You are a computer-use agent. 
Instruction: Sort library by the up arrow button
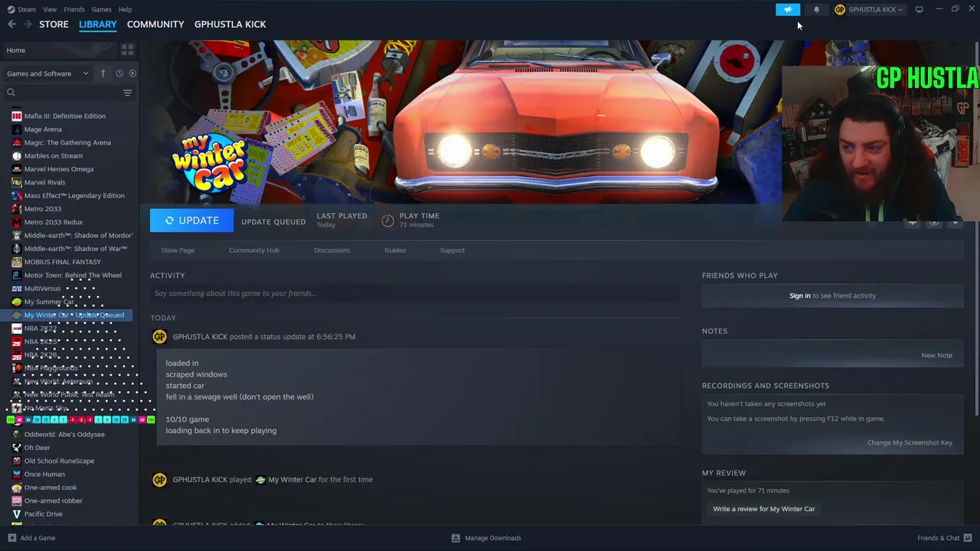tap(105, 73)
